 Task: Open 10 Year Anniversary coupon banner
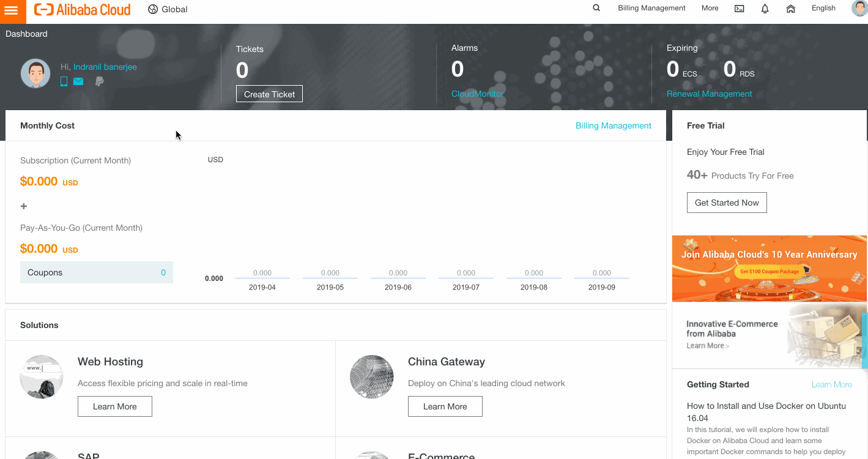pyautogui.click(x=770, y=269)
